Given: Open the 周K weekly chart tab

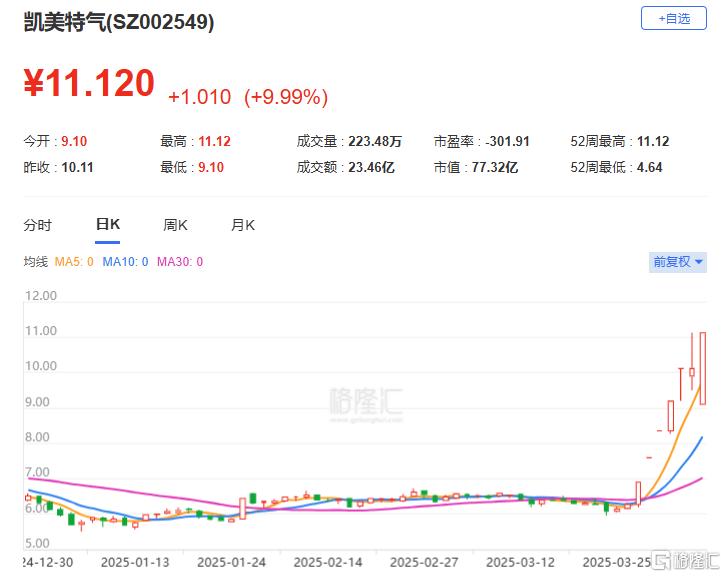Looking at the screenshot, I should click(x=175, y=226).
